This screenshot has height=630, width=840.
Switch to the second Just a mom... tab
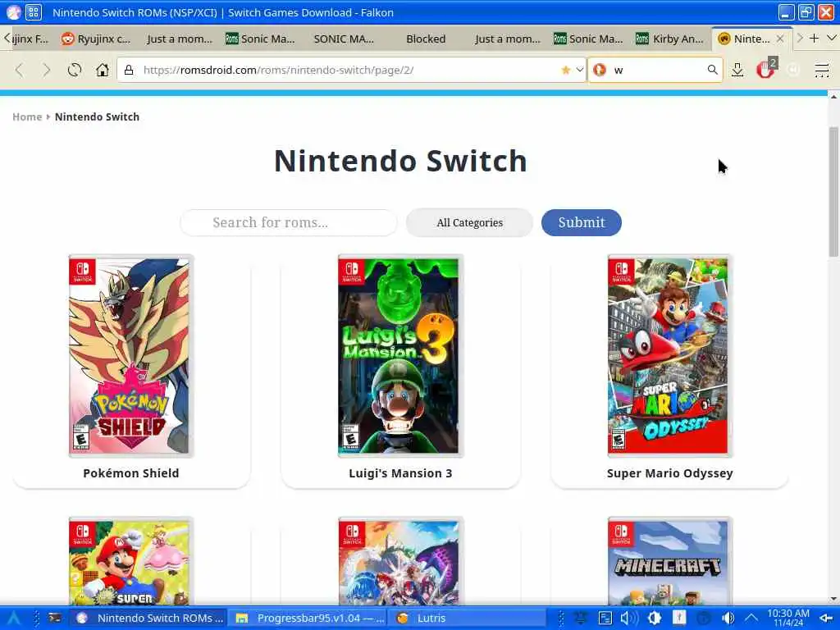pyautogui.click(x=507, y=39)
